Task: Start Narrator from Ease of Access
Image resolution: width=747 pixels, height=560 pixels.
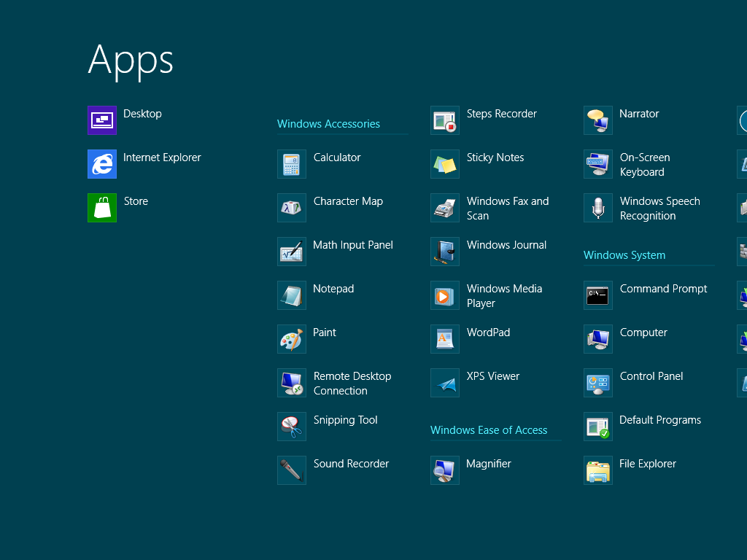Action: [638, 114]
